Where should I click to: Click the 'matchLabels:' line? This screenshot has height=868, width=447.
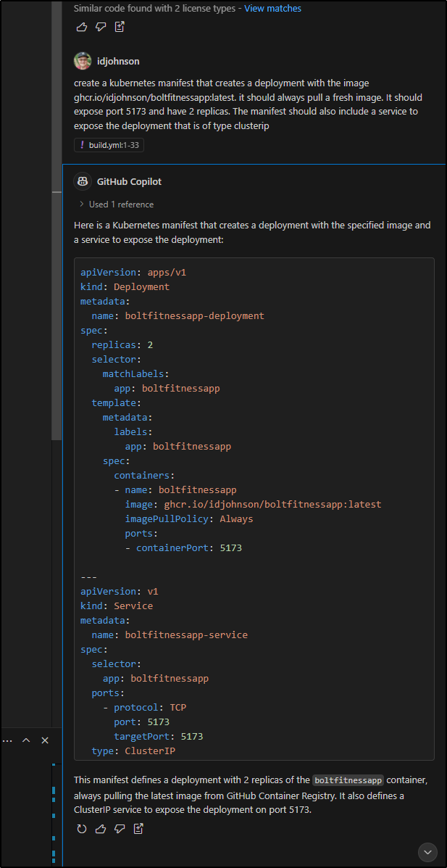click(136, 373)
